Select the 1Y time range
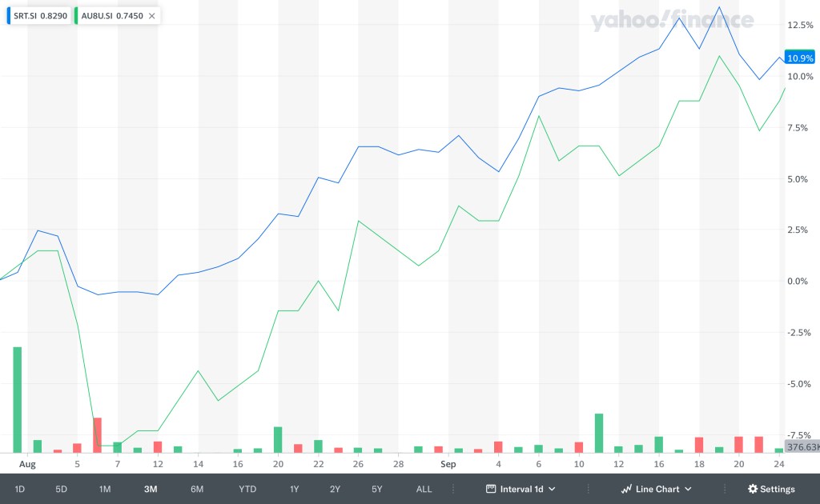The width and height of the screenshot is (820, 504). [294, 489]
